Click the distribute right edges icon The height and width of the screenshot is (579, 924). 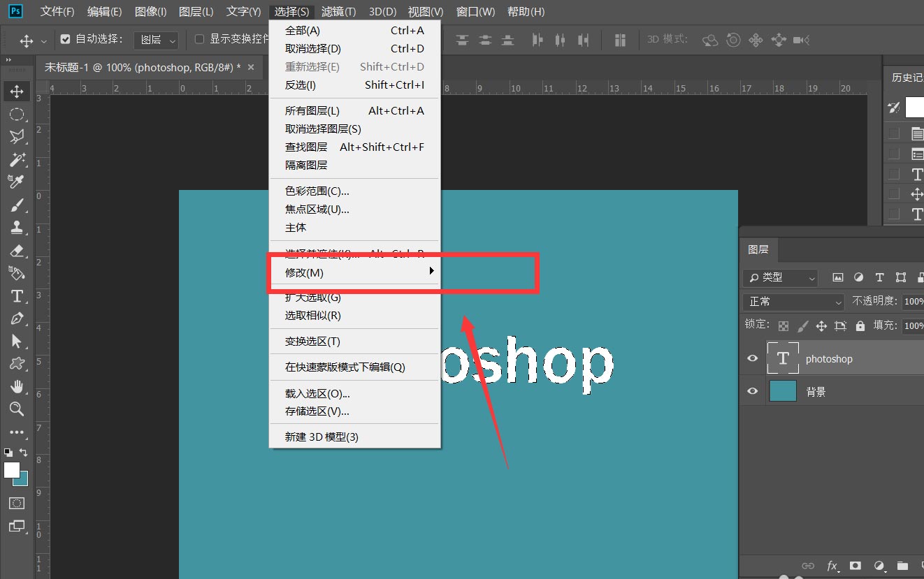point(583,40)
